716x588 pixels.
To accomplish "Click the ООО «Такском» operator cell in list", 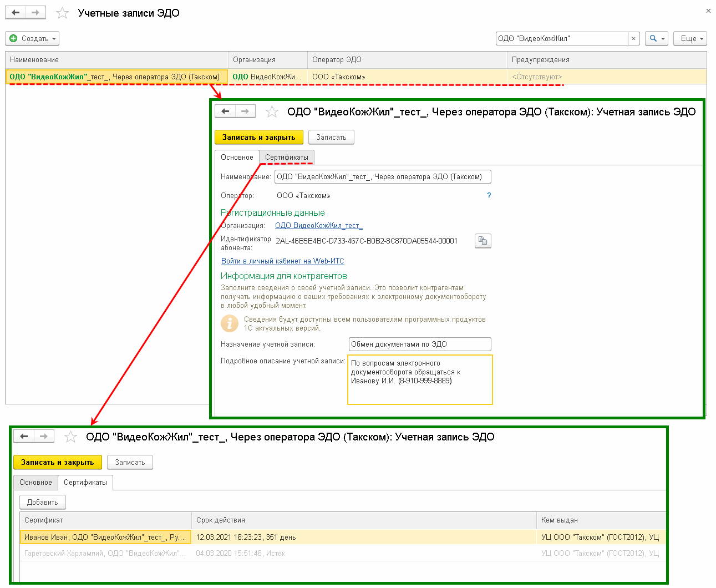I will coord(407,77).
